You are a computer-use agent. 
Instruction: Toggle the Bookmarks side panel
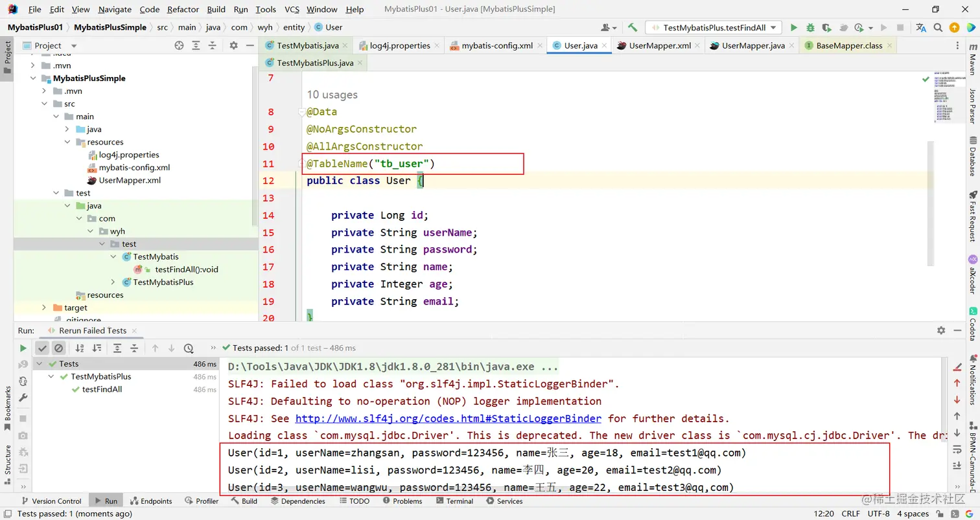pos(8,408)
